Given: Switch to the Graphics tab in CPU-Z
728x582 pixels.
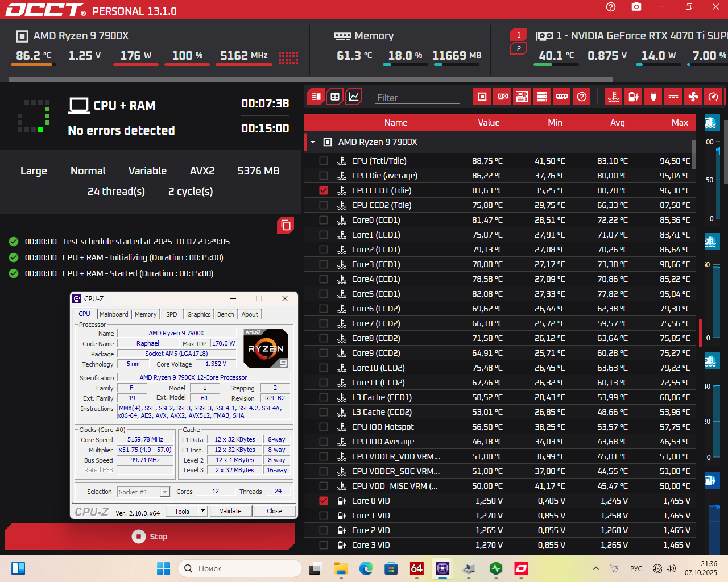Looking at the screenshot, I should [199, 314].
